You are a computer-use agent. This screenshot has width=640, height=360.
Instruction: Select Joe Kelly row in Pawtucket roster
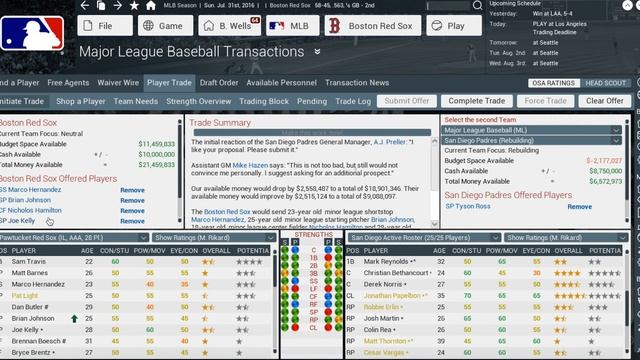click(x=136, y=330)
